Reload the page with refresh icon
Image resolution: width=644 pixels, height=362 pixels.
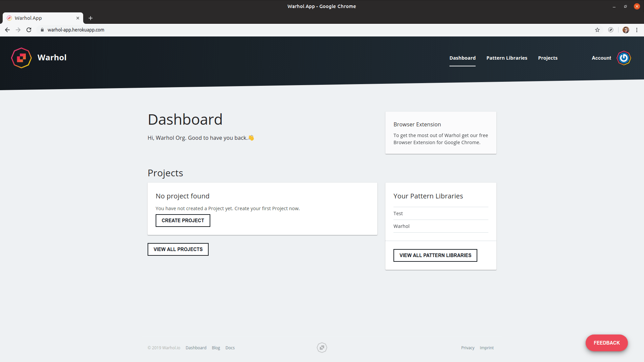[29, 30]
